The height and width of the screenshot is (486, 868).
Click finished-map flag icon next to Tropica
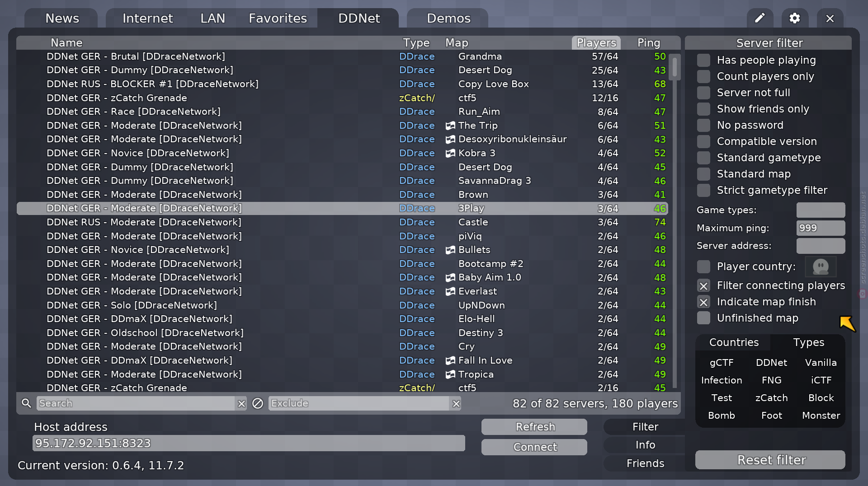[x=450, y=374]
